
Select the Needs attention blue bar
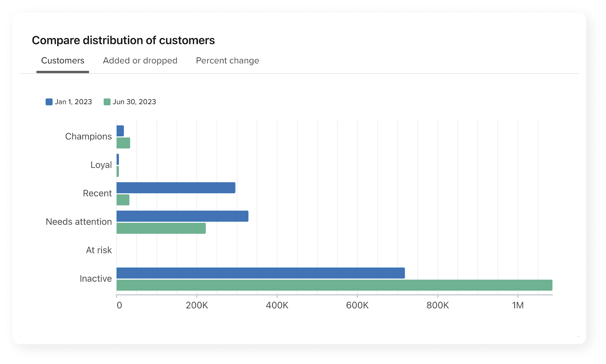182,216
